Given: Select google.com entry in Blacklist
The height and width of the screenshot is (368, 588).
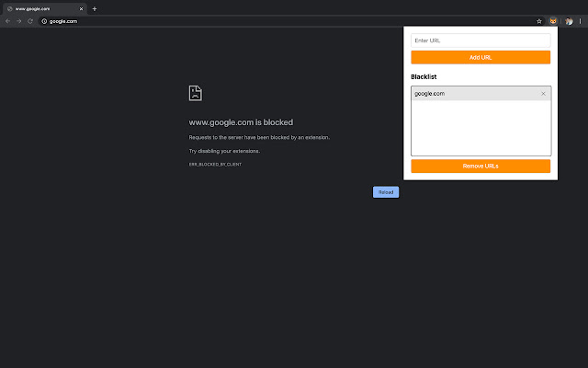Looking at the screenshot, I should [481, 94].
